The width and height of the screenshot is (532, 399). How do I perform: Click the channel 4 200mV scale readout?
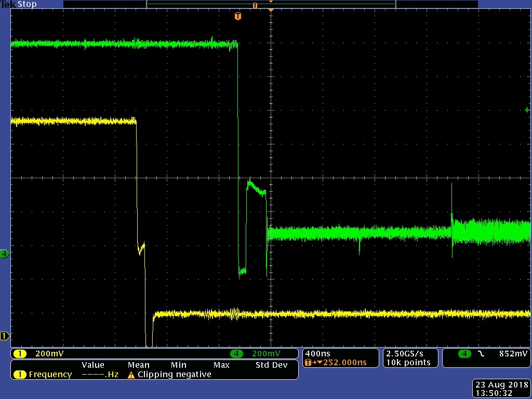click(266, 354)
